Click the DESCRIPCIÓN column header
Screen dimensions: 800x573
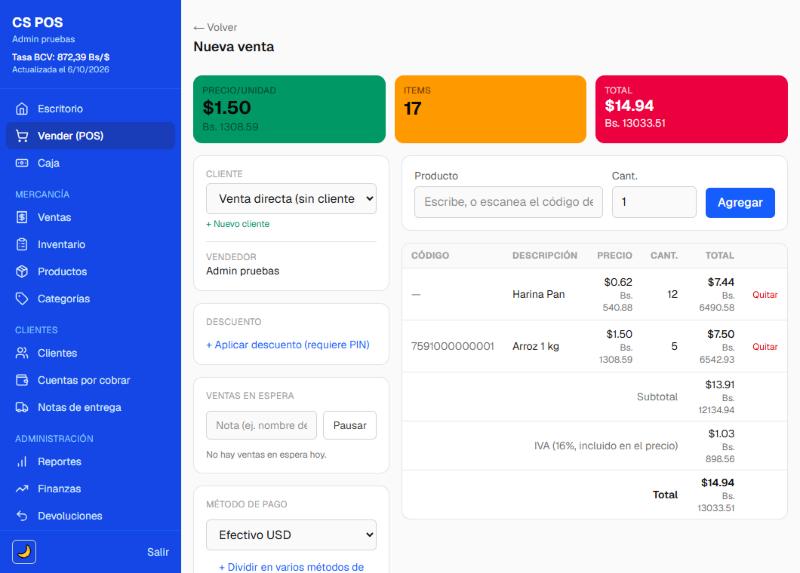(x=544, y=256)
